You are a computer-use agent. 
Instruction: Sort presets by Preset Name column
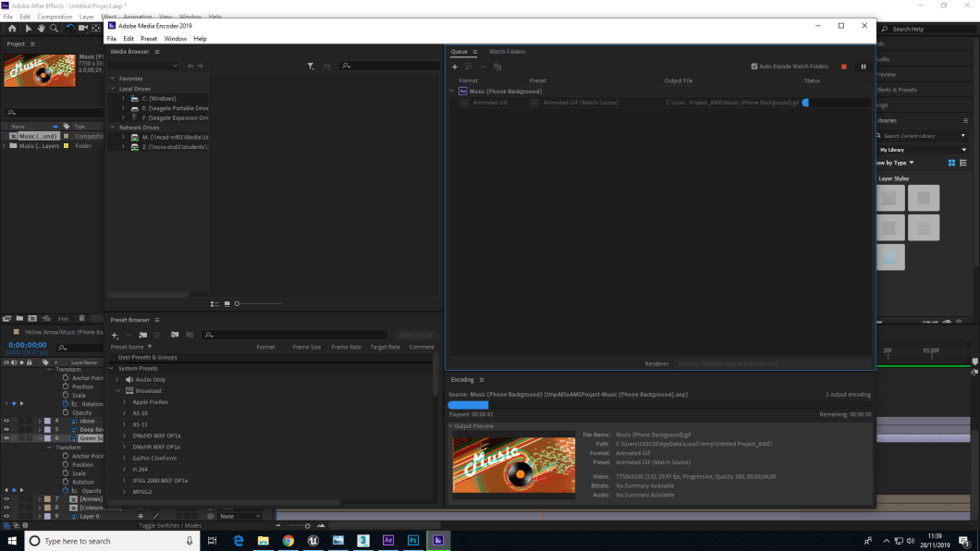tap(128, 348)
